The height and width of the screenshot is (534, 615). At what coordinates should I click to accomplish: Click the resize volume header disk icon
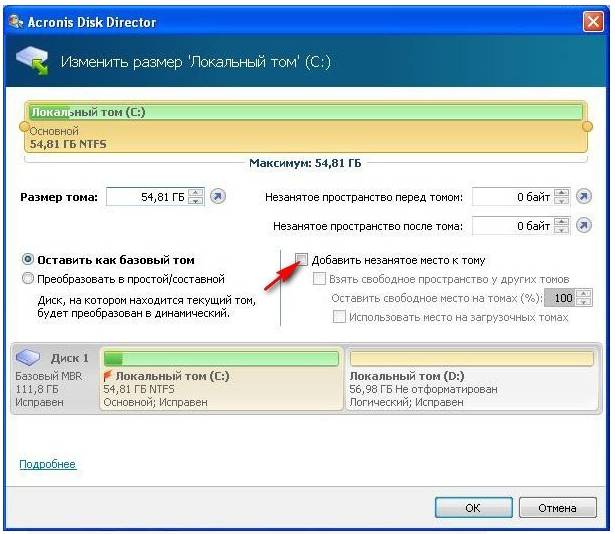[x=32, y=60]
